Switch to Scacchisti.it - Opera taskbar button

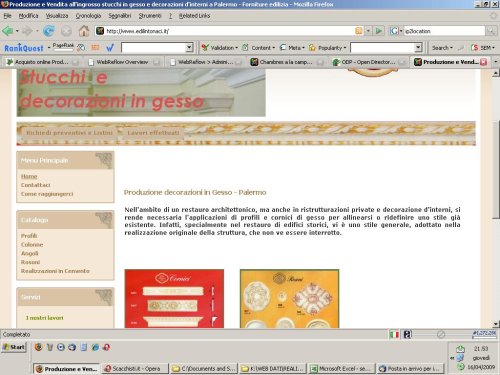(135, 369)
